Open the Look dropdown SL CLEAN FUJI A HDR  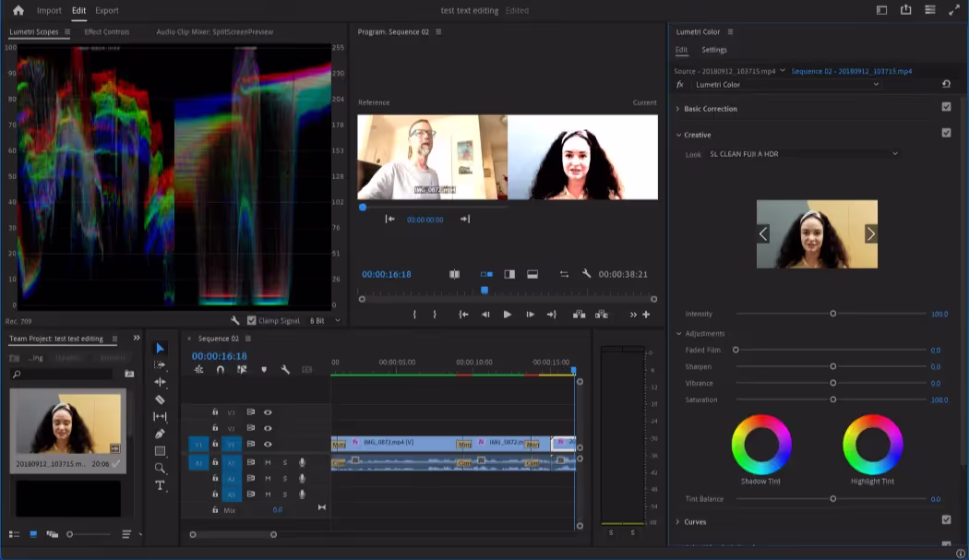coord(804,154)
